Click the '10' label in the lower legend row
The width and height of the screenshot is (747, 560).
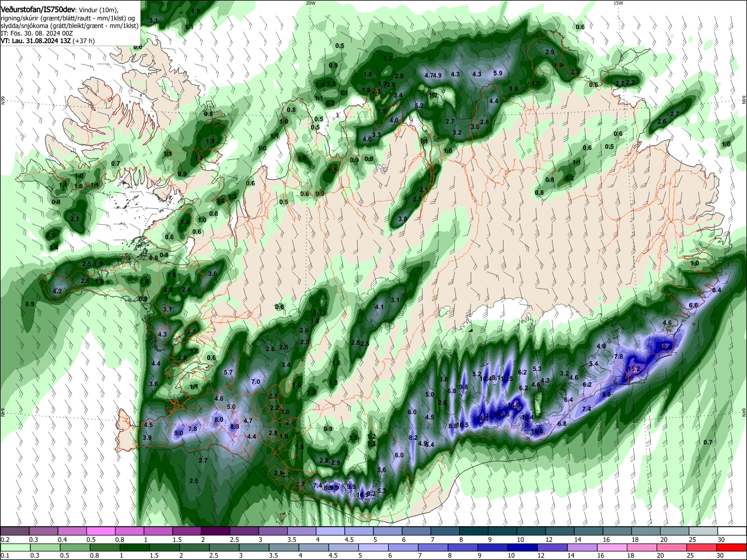[511, 556]
